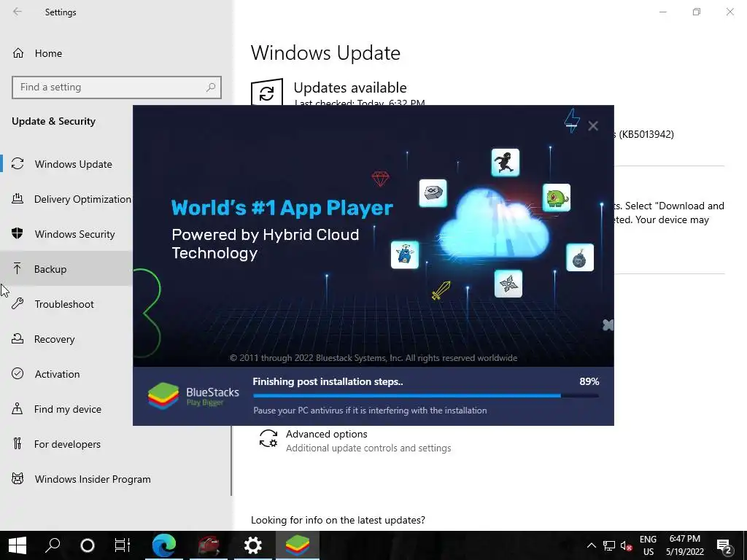Click in the Find a setting field
The image size is (747, 560).
pyautogui.click(x=117, y=87)
